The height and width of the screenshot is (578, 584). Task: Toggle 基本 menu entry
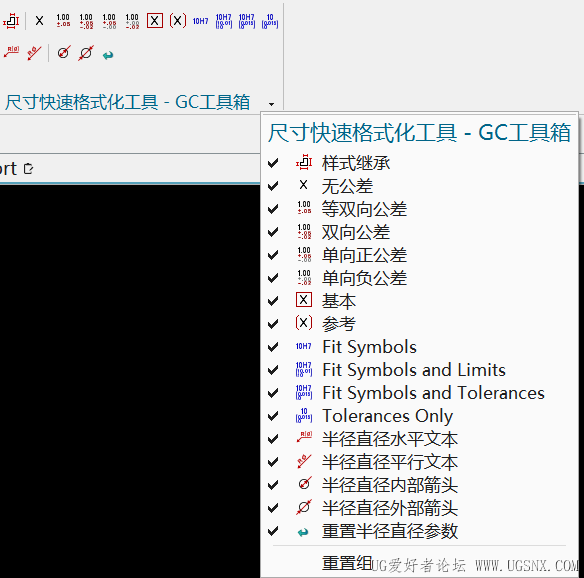coord(419,301)
